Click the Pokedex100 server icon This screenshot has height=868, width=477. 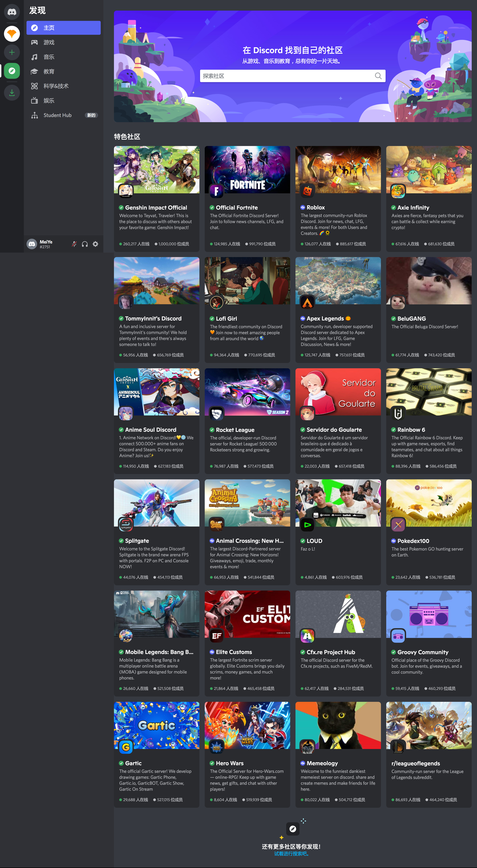pos(398,525)
